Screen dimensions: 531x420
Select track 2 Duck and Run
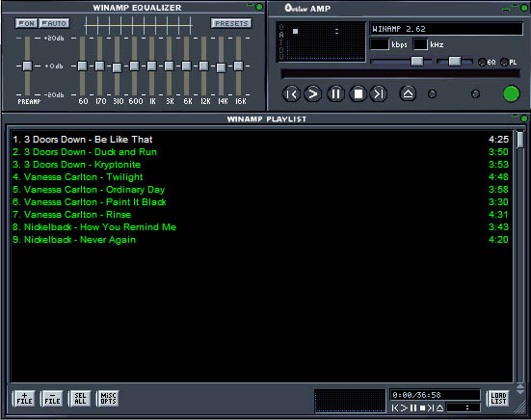click(261, 151)
